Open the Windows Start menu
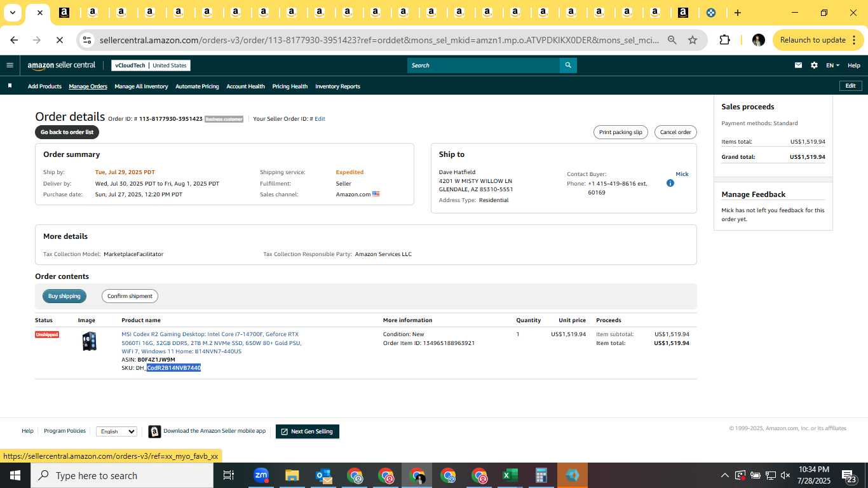Screen dimensions: 868x488 (15, 475)
